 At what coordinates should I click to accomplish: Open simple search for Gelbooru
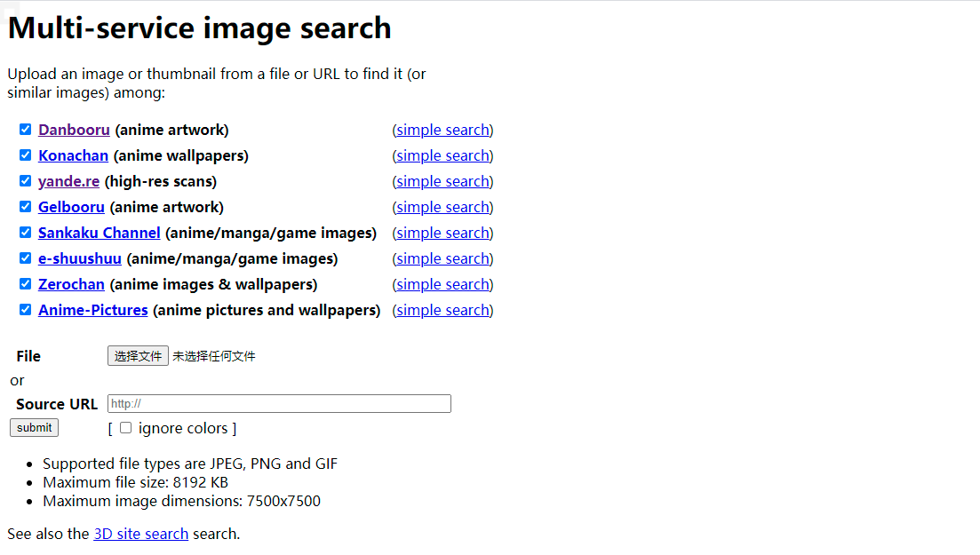(442, 207)
